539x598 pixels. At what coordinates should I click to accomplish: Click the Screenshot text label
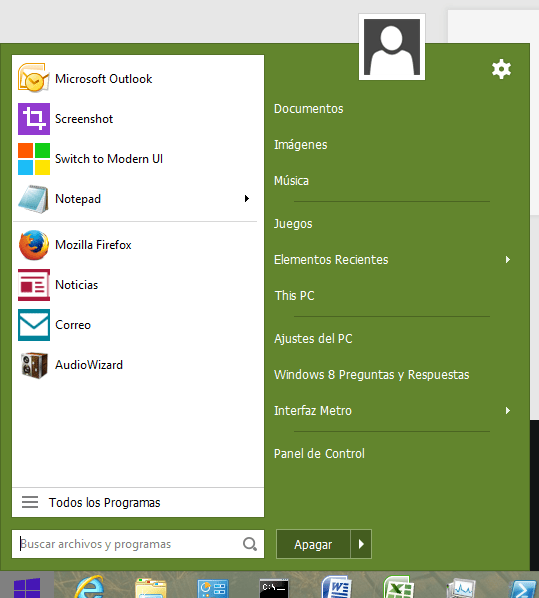(x=84, y=119)
